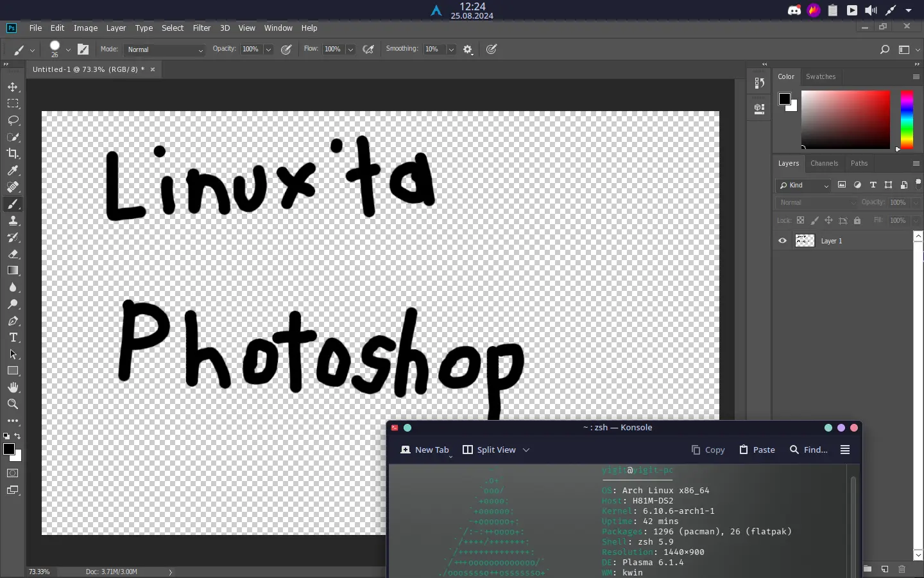924x578 pixels.
Task: Enable airbrush-style build-up
Action: 368,49
